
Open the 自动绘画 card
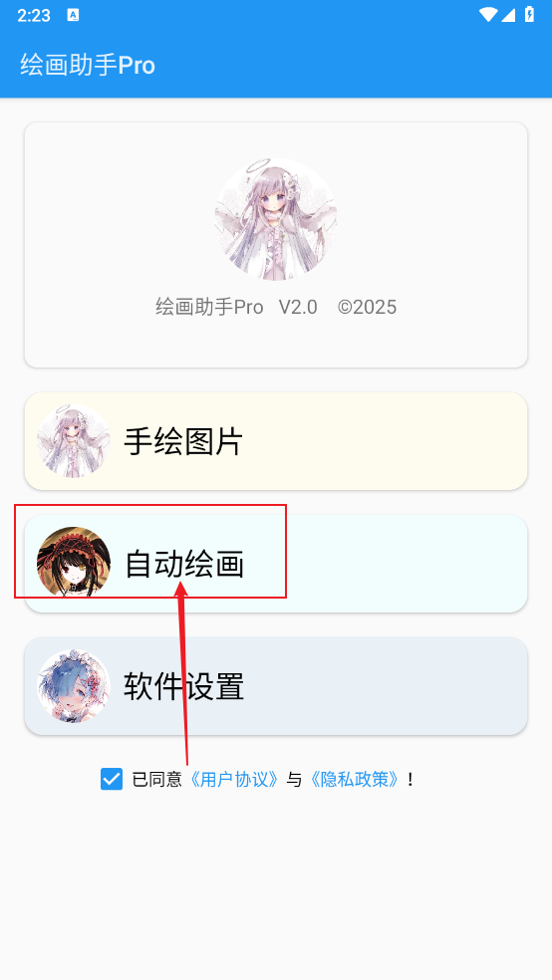pos(276,563)
